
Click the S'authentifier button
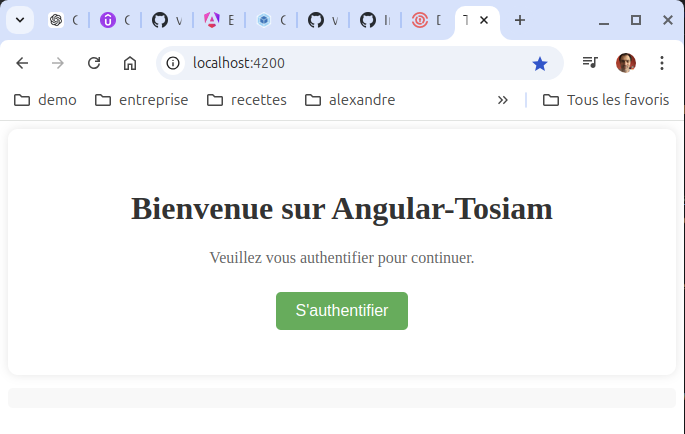[342, 311]
